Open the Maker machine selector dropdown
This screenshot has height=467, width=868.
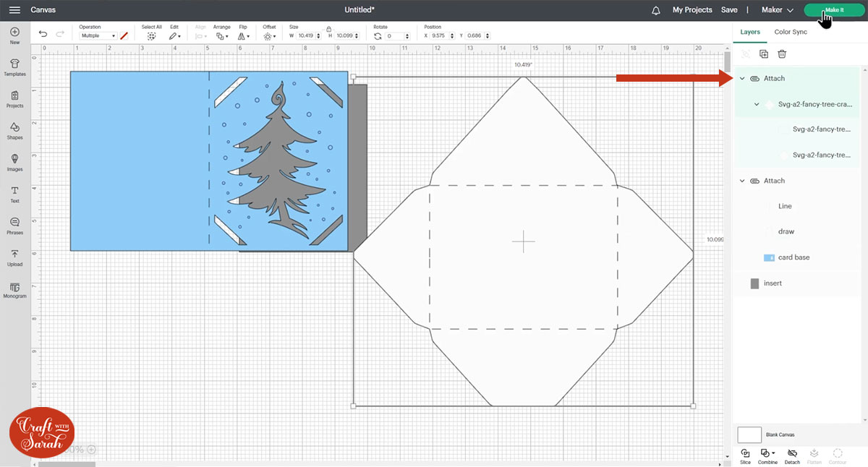tap(778, 10)
